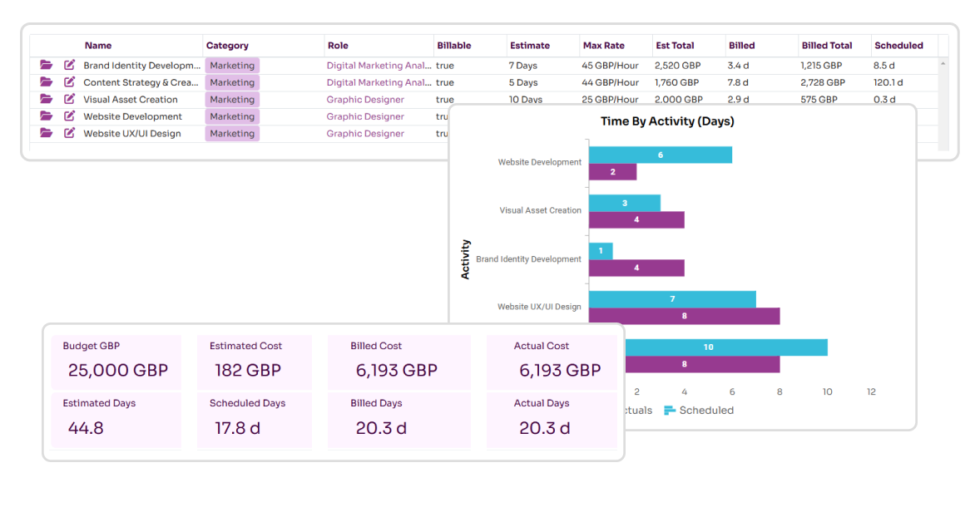
Task: Edit the Brand Identity Development row
Action: (69, 64)
